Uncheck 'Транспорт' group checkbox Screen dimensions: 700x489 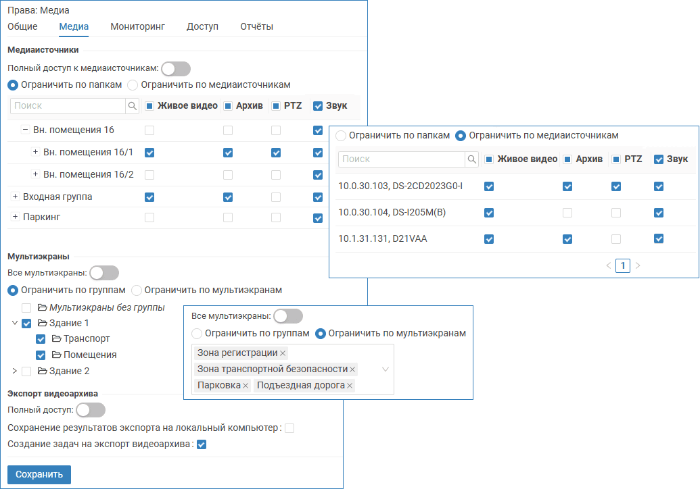[x=41, y=339]
